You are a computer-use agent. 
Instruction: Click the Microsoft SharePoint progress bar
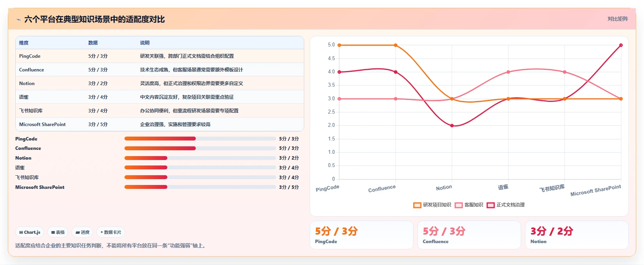pos(200,187)
